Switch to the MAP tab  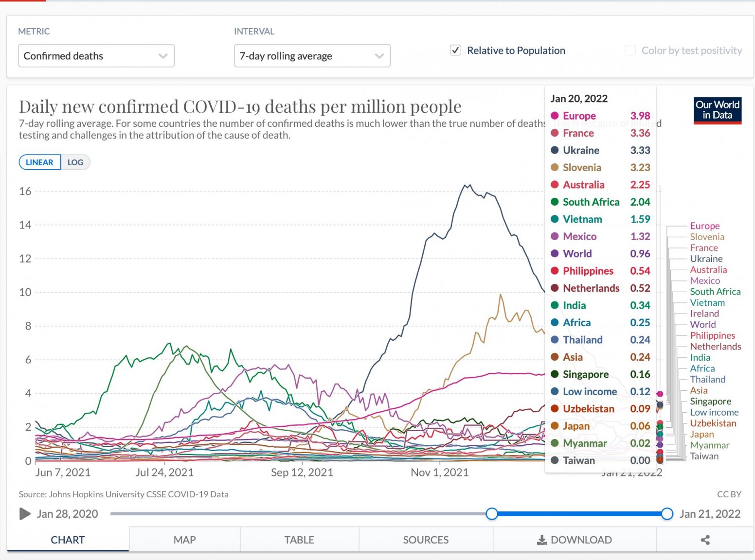[x=184, y=539]
